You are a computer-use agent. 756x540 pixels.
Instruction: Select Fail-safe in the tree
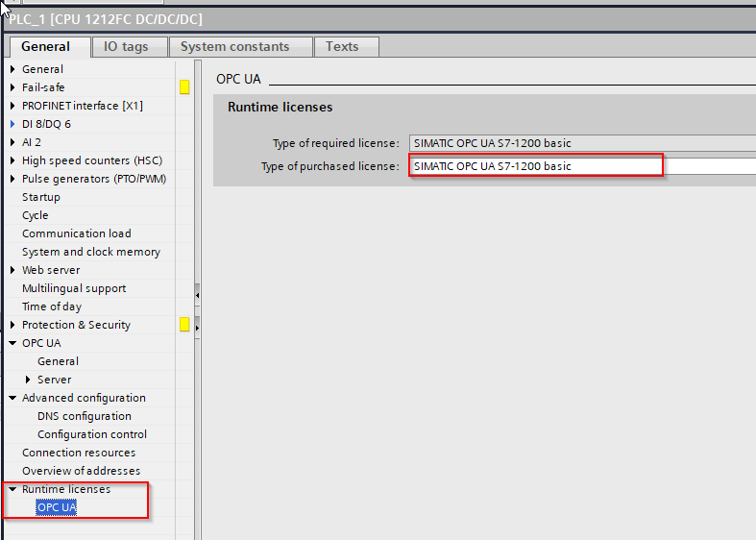43,87
